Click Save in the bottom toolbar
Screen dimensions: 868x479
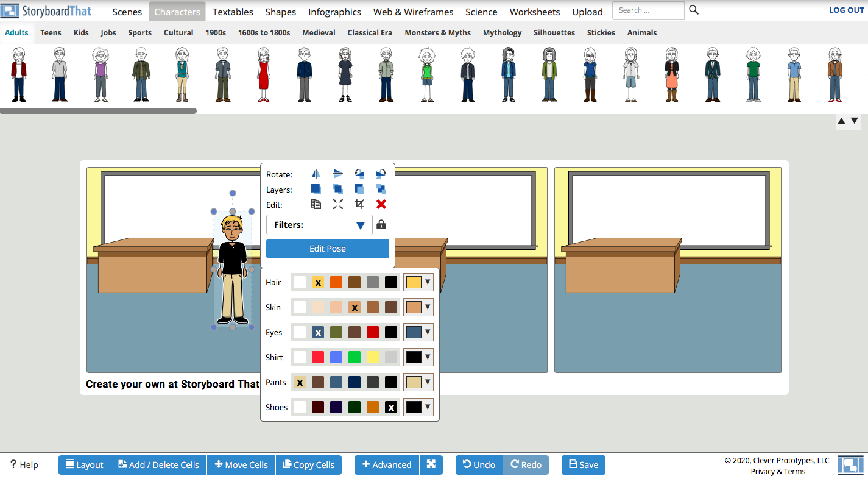point(583,464)
